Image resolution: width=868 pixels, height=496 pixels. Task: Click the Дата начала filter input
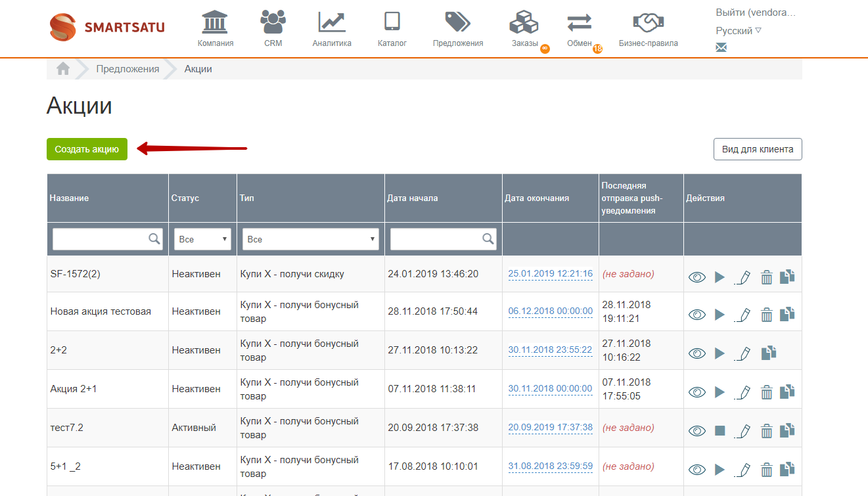tap(444, 239)
